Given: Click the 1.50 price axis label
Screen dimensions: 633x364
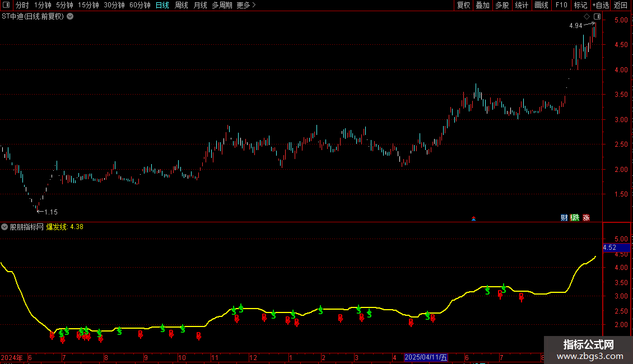Looking at the screenshot, I should click(621, 194).
